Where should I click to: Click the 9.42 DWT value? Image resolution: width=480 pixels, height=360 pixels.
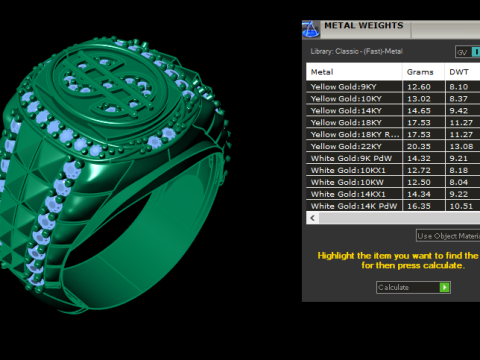click(459, 111)
